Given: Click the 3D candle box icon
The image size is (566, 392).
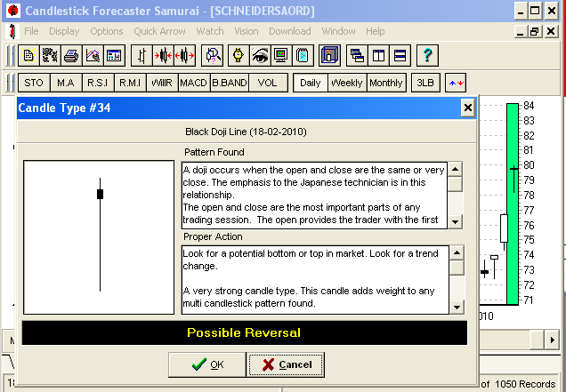Looking at the screenshot, I should pos(329,55).
